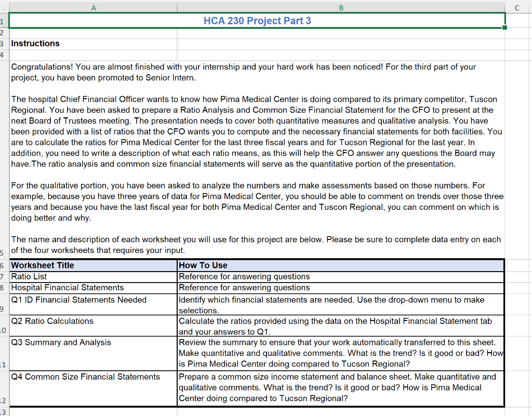532x416 pixels.
Task: Select column A header
Action: tap(94, 7)
